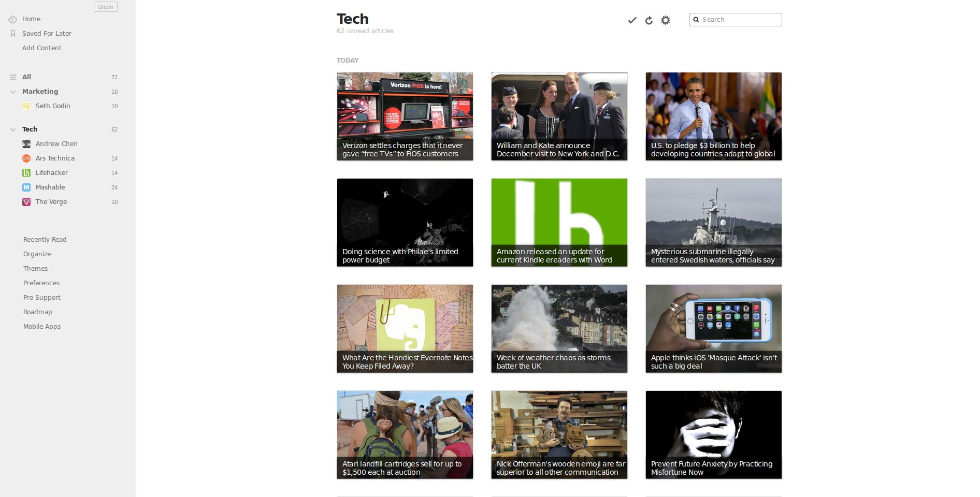The width and height of the screenshot is (980, 497).
Task: Click the Home icon in the sidebar
Action: tap(12, 19)
